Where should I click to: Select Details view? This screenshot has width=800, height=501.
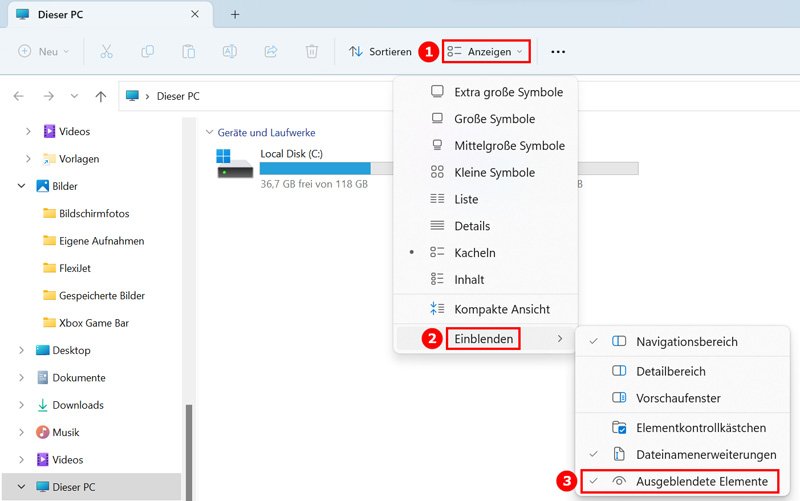tap(486, 226)
